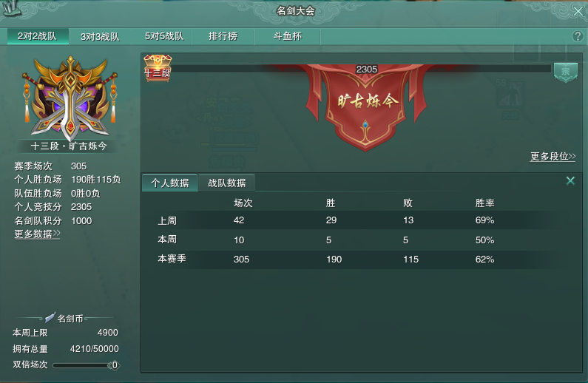Click the thirteen-rank treasure chest icon
This screenshot has width=588, height=383.
158,67
